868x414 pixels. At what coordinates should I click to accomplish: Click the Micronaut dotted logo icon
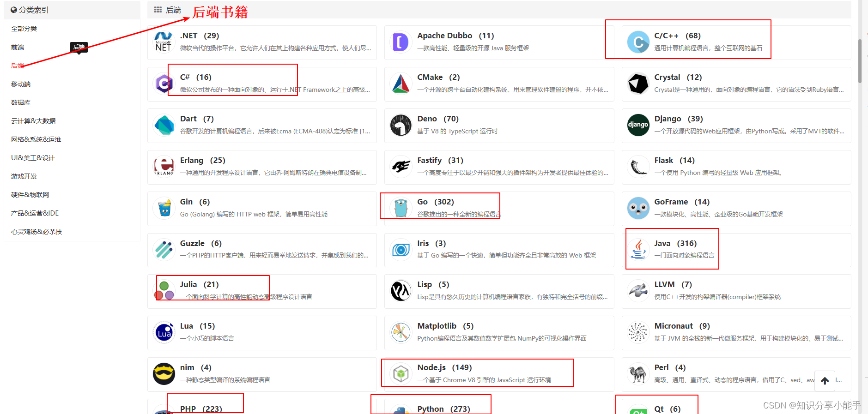638,332
